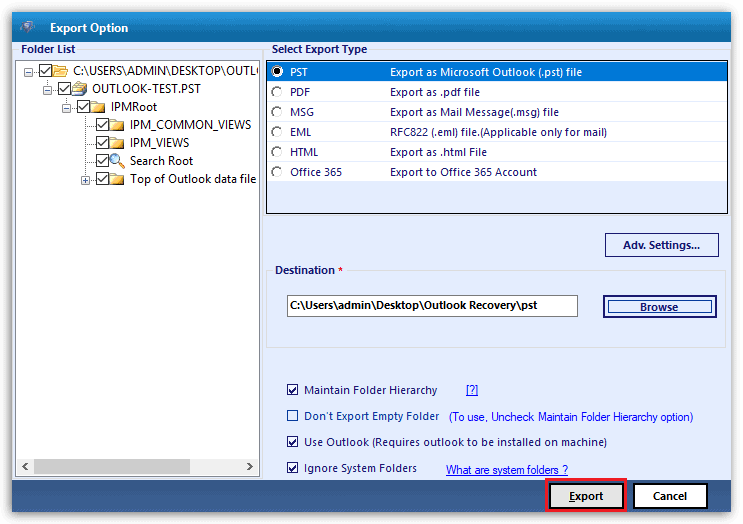Click 'Export as Microsoft Outlook (.pst) file' text
Screen dimensions: 743x524
pyautogui.click(x=486, y=72)
